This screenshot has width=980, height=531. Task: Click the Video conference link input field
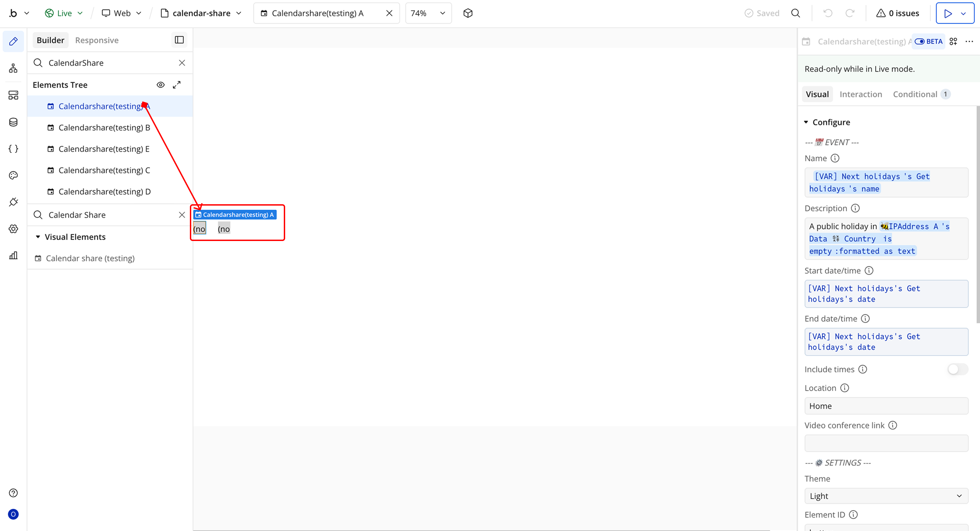[886, 444]
